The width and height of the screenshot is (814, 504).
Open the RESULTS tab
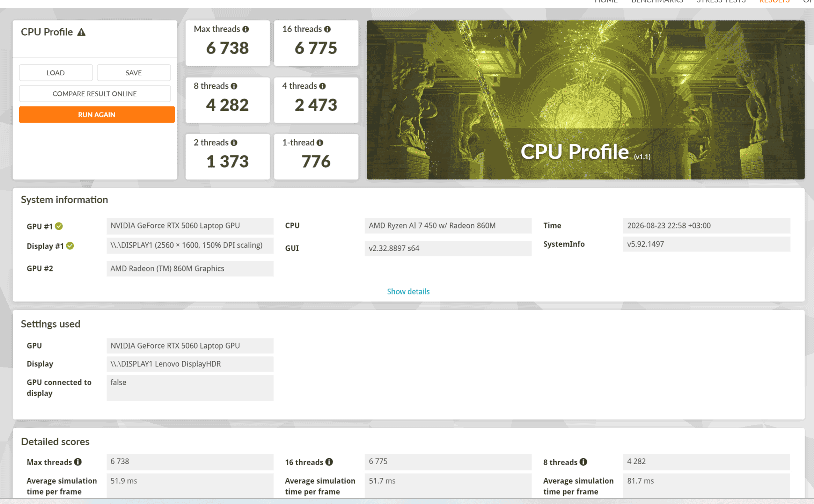[774, 2]
